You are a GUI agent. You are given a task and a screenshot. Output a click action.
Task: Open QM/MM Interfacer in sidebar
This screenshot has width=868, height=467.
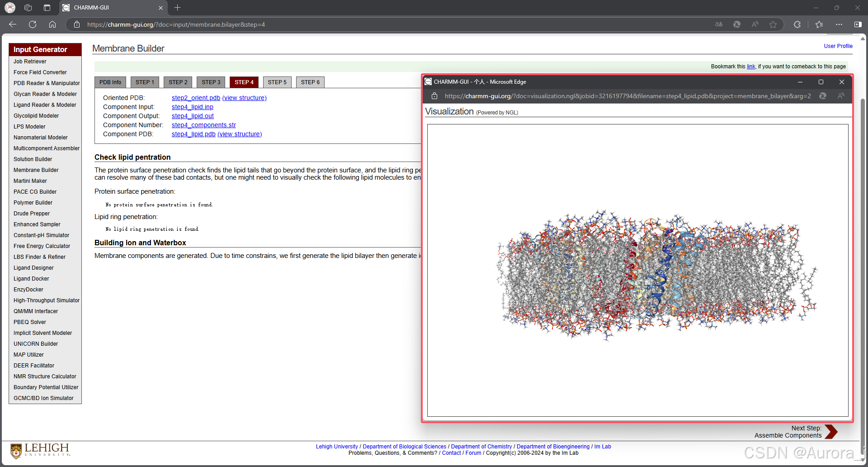36,311
